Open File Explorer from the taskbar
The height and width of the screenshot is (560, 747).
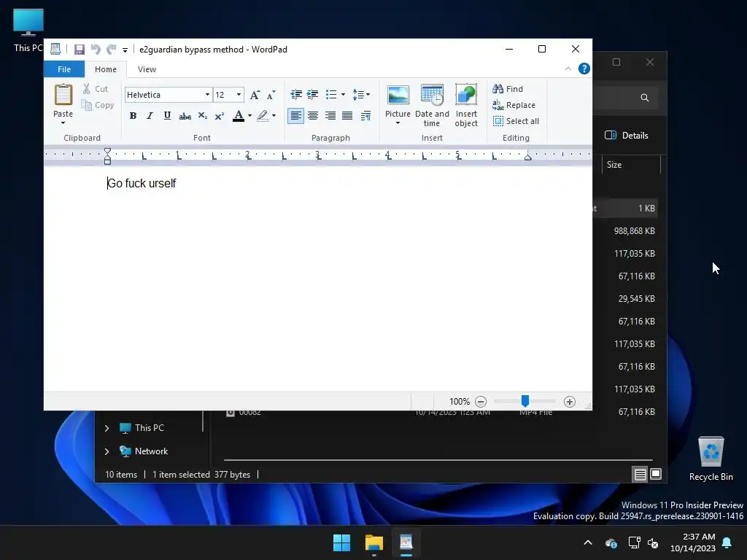point(374,542)
